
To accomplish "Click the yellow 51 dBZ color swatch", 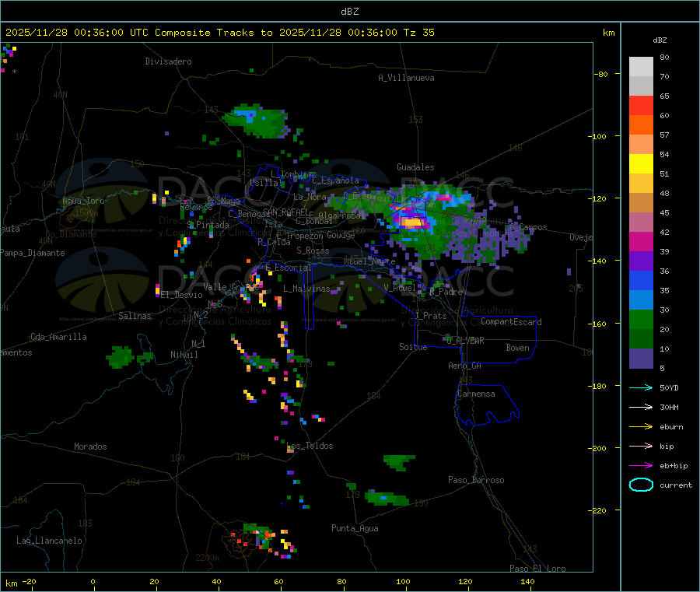I will click(x=641, y=164).
